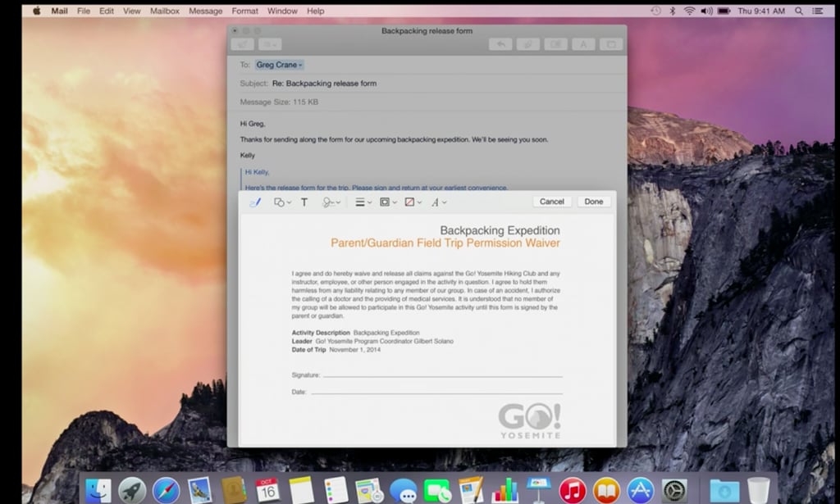Open the Fonts panel icon in compose toolbar

tap(582, 44)
